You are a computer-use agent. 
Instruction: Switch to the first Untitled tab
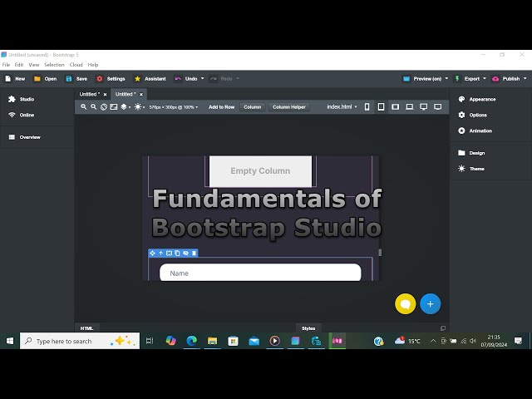[x=90, y=94]
